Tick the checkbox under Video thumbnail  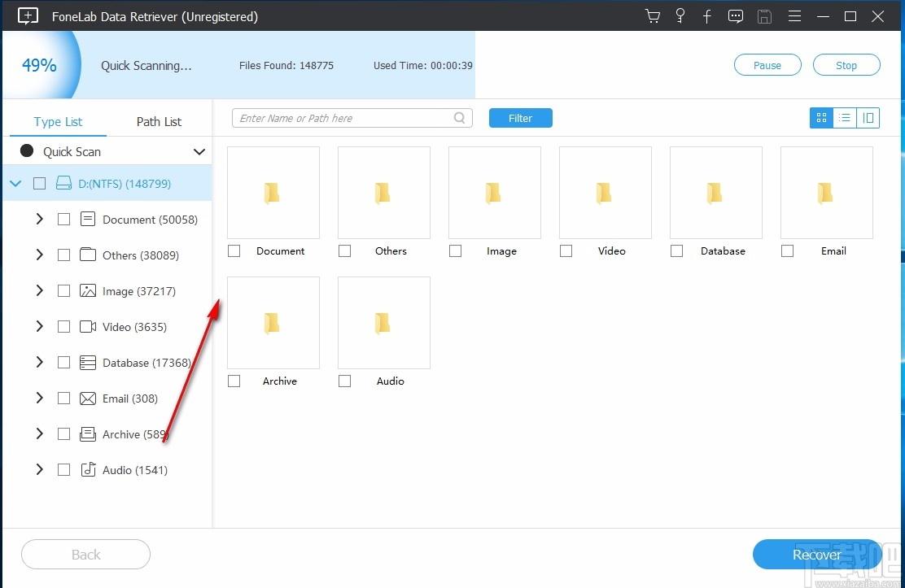click(x=566, y=251)
